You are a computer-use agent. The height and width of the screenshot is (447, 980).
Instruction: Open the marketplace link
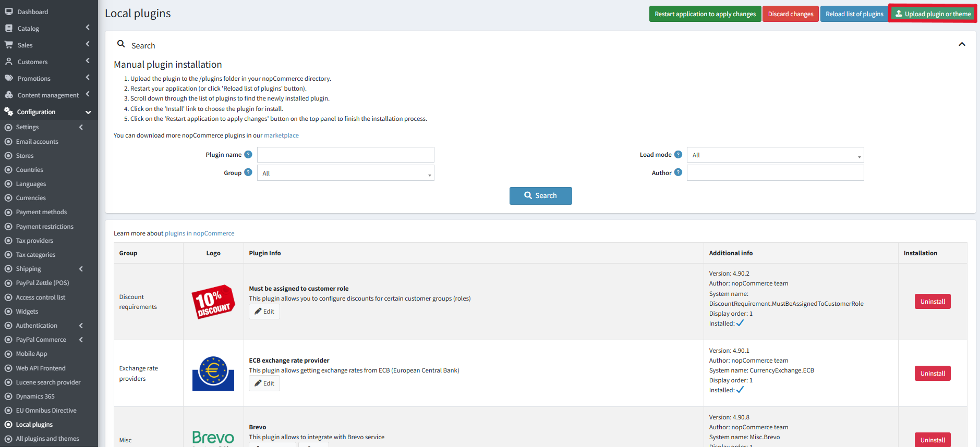(281, 135)
